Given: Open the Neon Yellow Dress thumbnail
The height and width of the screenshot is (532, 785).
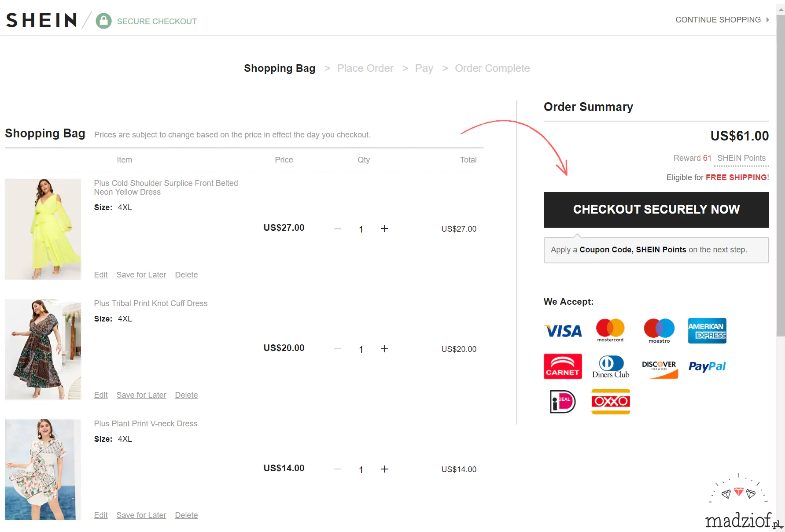Looking at the screenshot, I should [x=43, y=229].
